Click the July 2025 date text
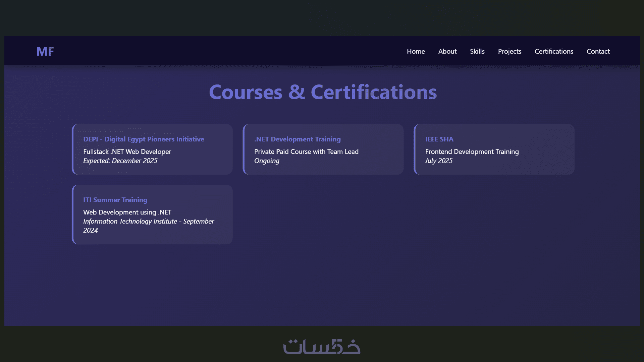 [x=438, y=161]
